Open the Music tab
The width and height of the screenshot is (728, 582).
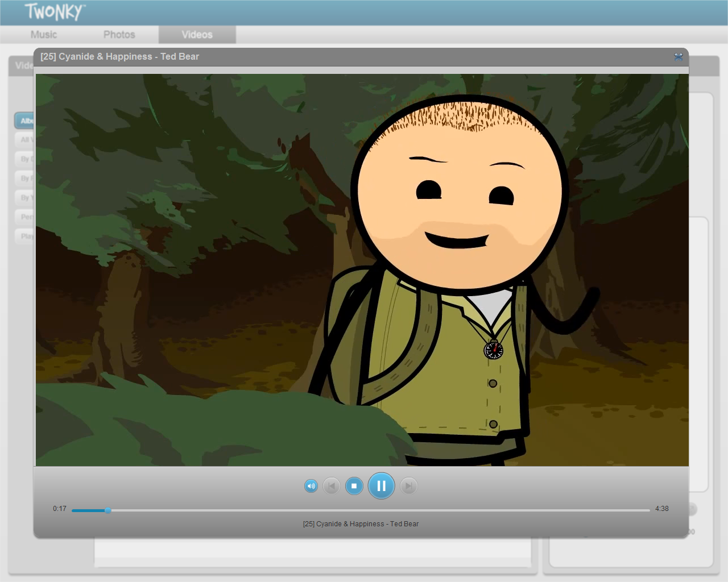44,35
